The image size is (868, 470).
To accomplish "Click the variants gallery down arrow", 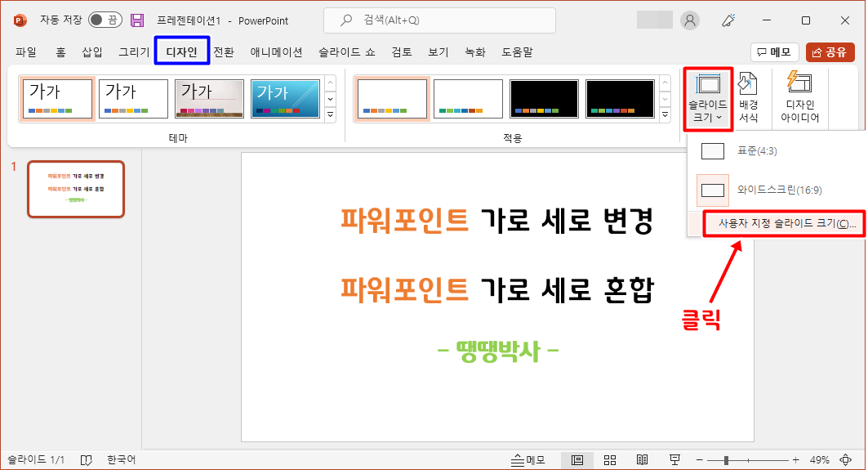I will (665, 99).
